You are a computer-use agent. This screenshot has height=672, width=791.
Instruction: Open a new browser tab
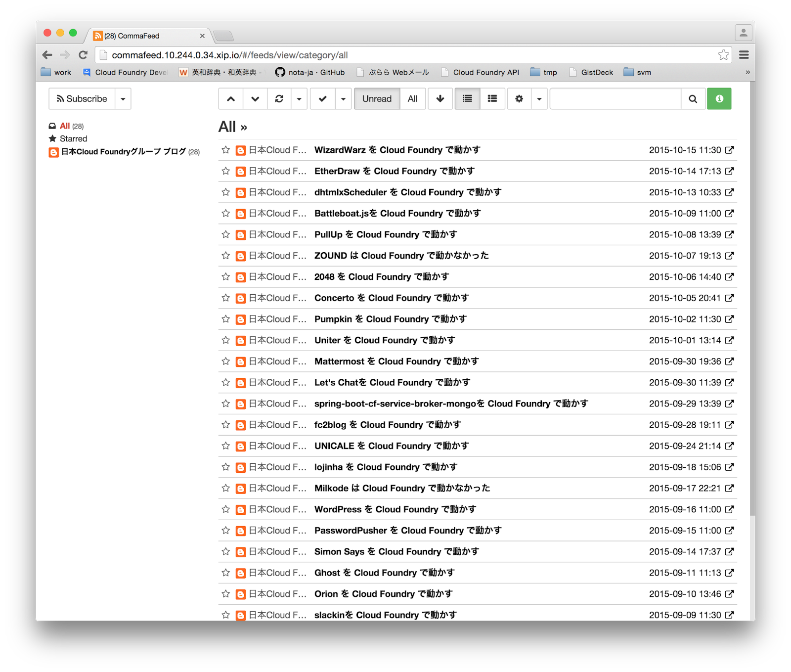[x=223, y=36]
